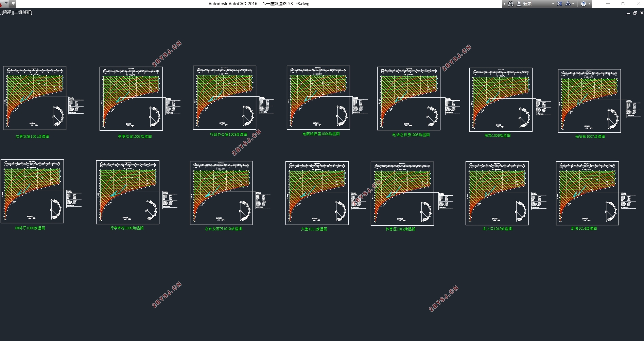Image resolution: width=644 pixels, height=341 pixels.
Task: Select the 行政办公室1003 chart drawing frame
Action: click(x=225, y=98)
